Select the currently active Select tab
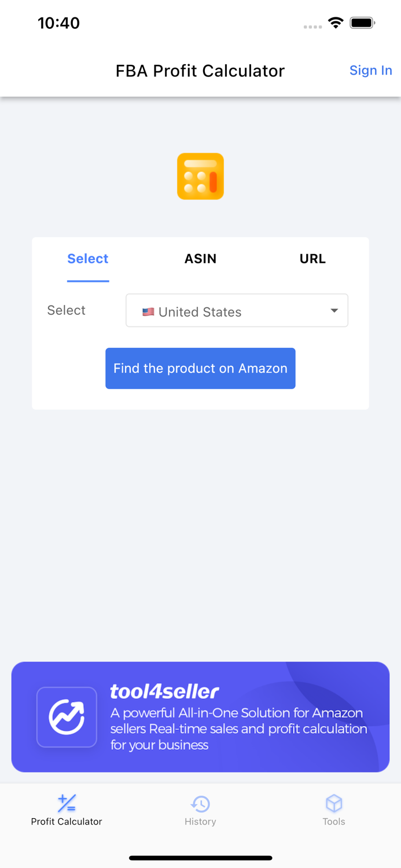 87,259
